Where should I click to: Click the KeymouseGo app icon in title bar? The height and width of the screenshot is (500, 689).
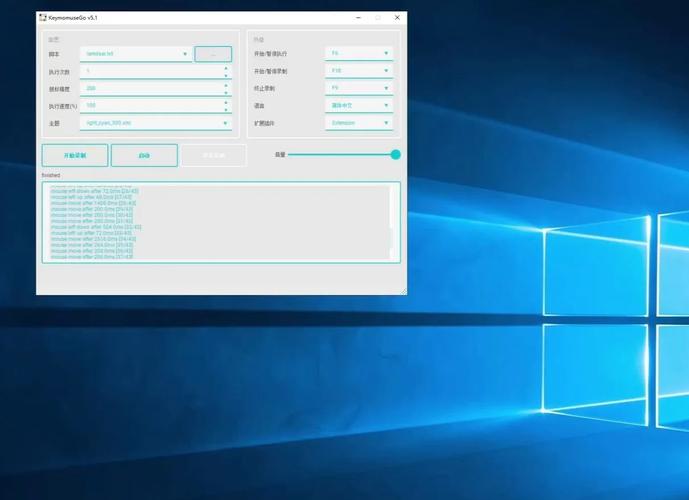pyautogui.click(x=42, y=18)
